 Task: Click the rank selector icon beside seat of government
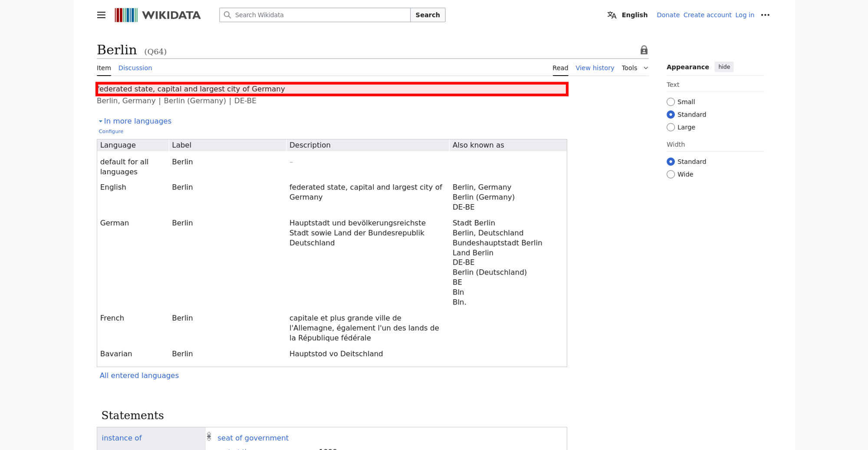click(209, 437)
